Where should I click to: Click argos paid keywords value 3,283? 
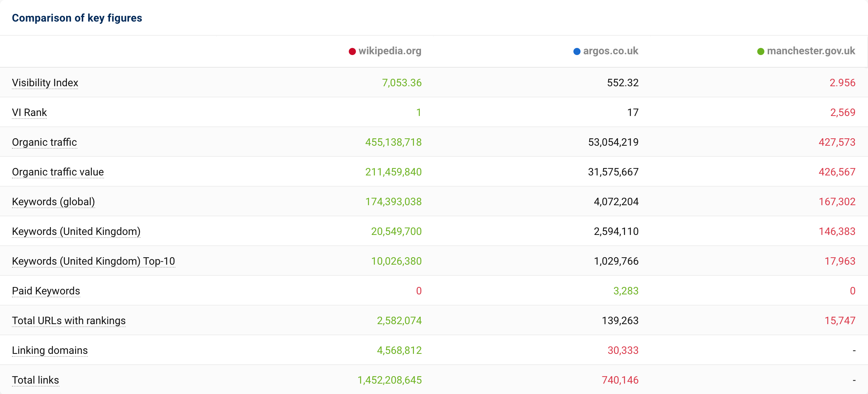[626, 291]
